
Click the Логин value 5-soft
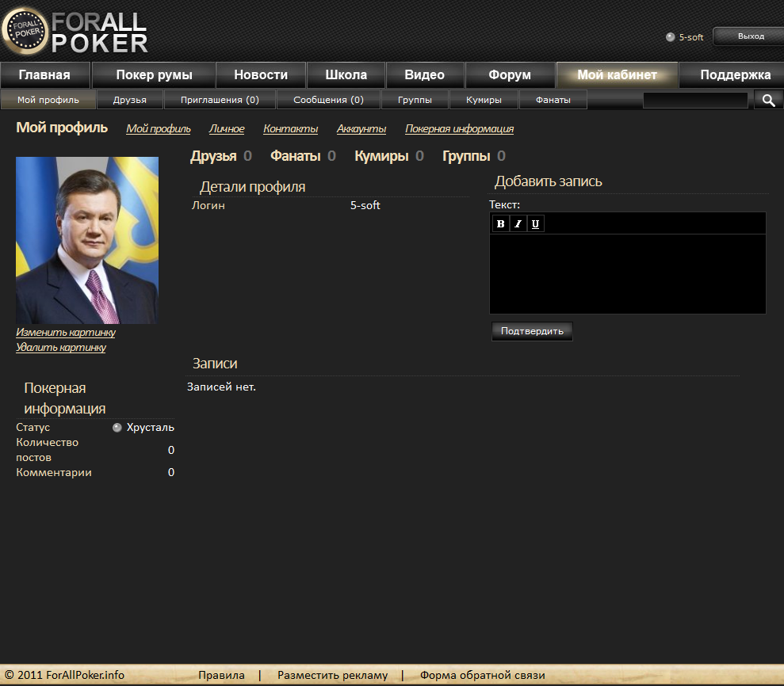click(x=365, y=205)
